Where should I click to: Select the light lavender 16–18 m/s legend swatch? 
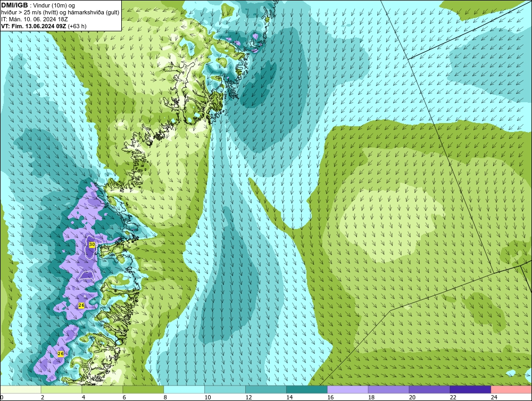pos(348,389)
